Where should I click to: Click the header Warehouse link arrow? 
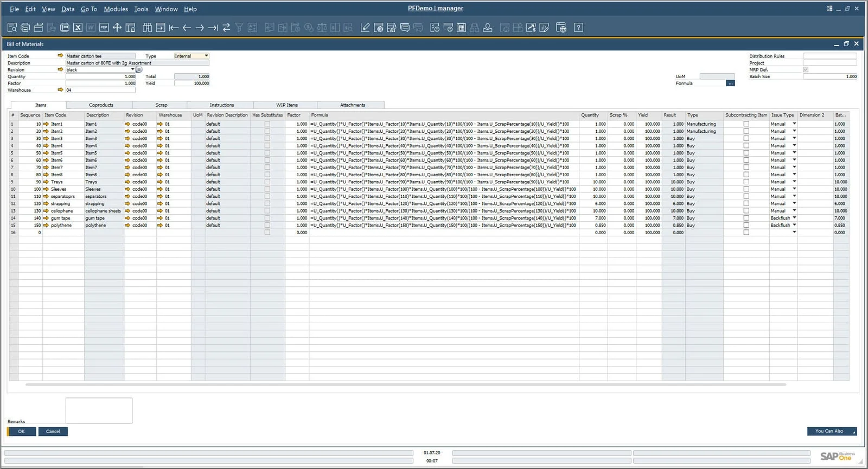click(x=60, y=90)
